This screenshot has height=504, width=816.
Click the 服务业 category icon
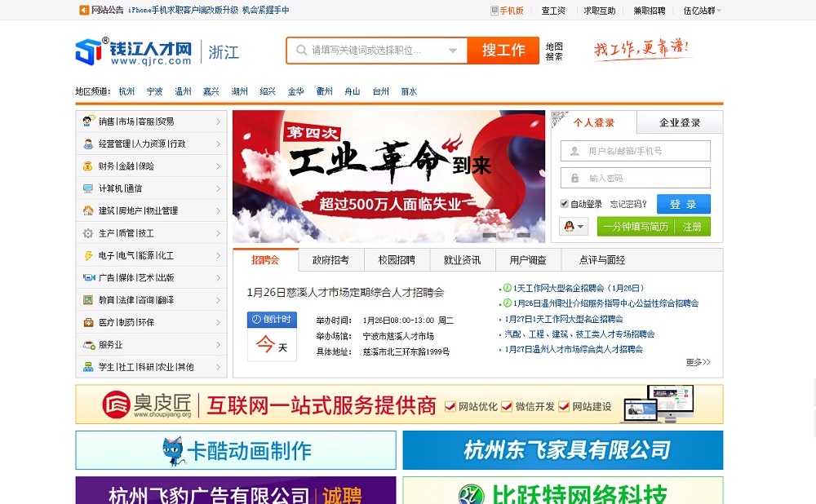point(89,345)
